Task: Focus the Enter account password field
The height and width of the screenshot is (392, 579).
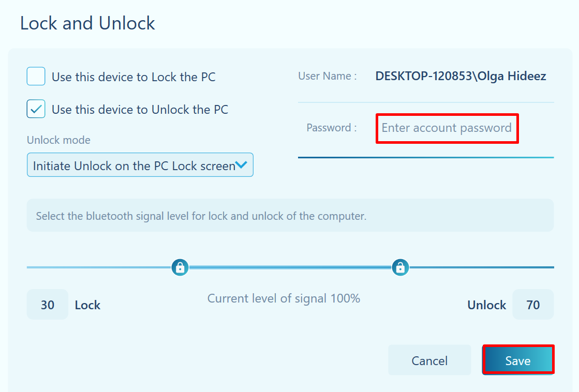Action: [x=447, y=128]
